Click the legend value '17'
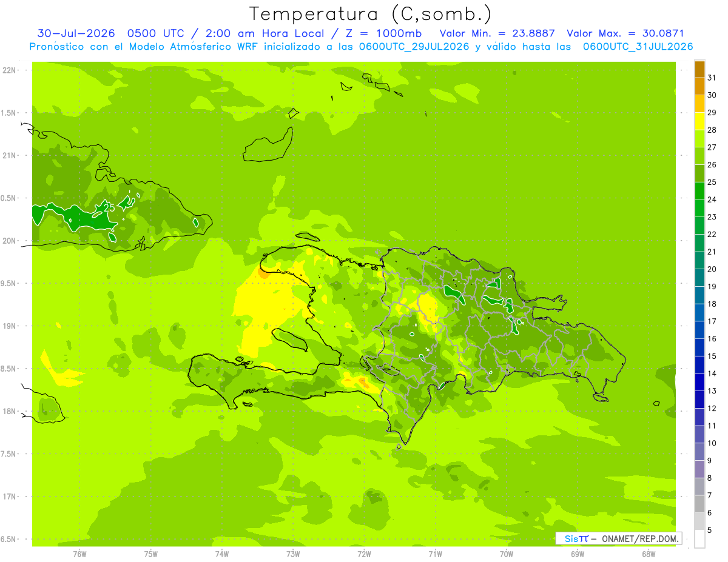Image resolution: width=728 pixels, height=562 pixels. (712, 321)
